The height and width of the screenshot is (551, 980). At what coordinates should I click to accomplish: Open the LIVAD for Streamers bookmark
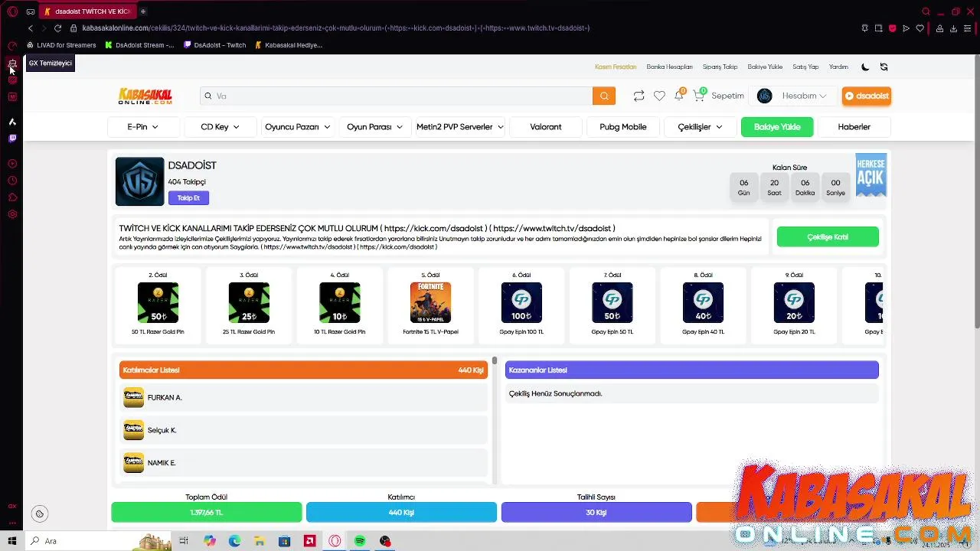click(x=61, y=45)
